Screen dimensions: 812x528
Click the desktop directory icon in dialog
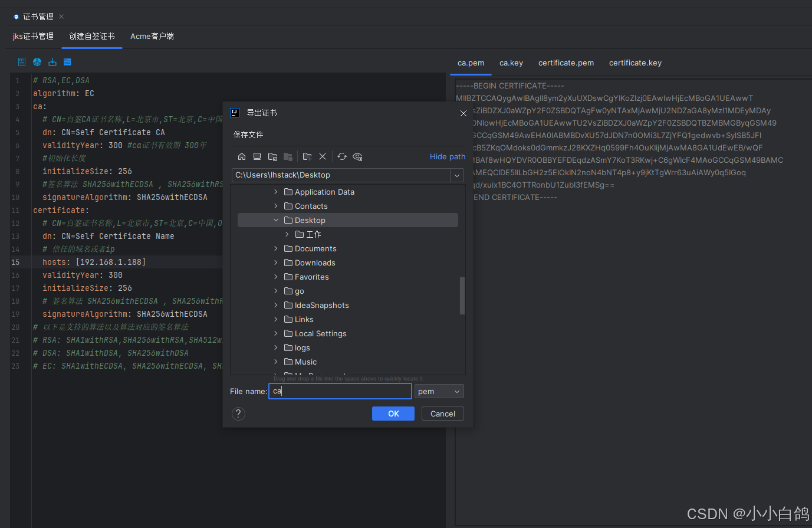tap(257, 156)
